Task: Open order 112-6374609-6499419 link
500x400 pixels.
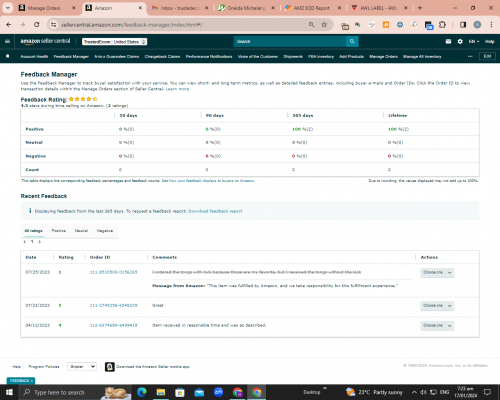Action: 113,325
